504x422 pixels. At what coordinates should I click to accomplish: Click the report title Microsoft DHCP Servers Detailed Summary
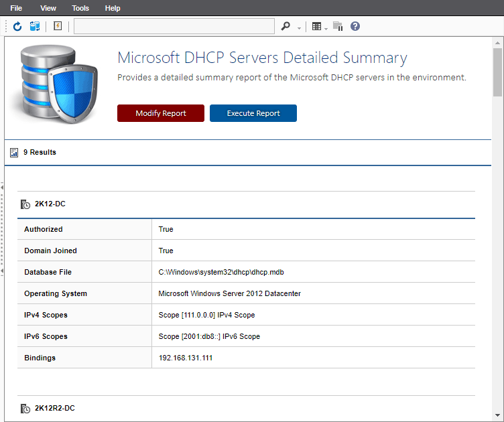click(262, 58)
